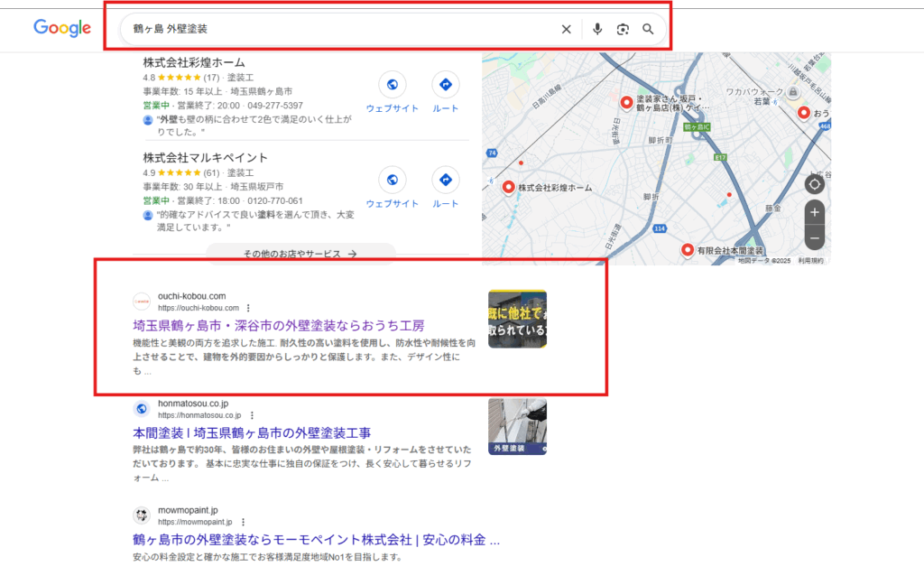Start voice search with microphone icon
This screenshot has width=924, height=585.
596,30
